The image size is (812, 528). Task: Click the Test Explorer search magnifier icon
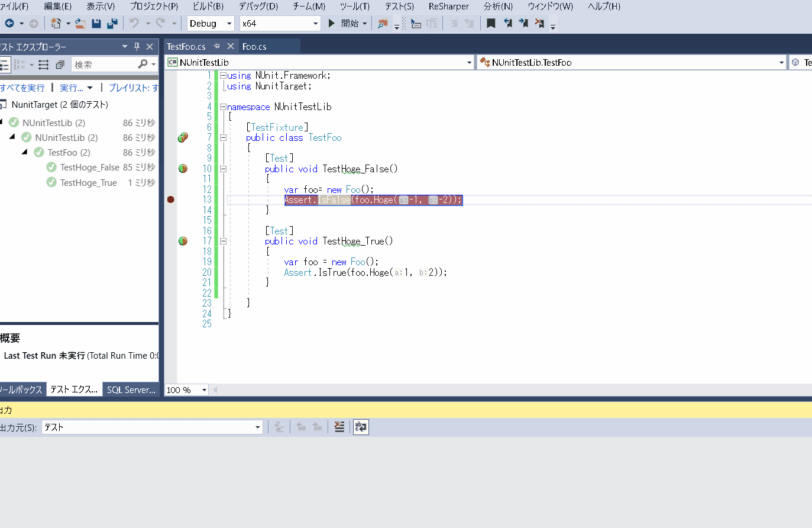point(143,65)
